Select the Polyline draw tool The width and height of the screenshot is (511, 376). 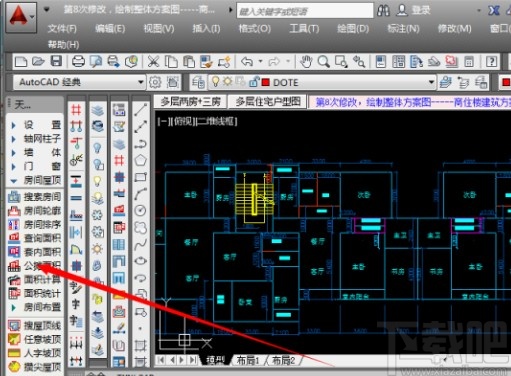coord(141,144)
